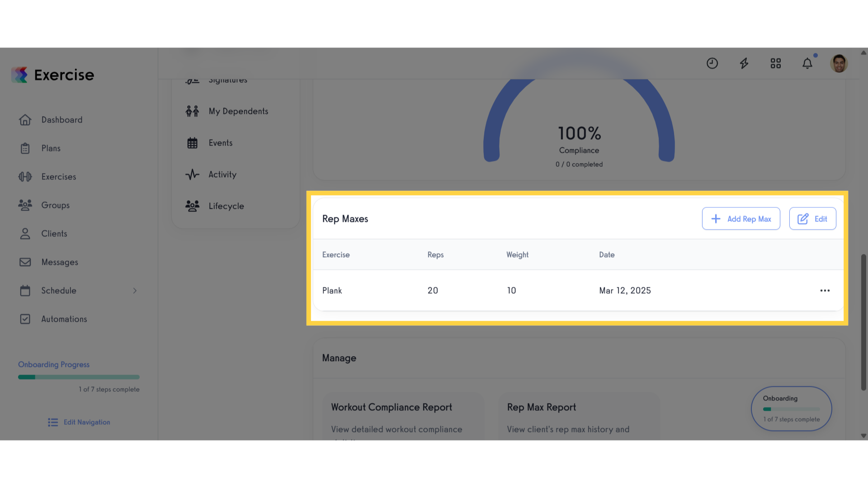Image resolution: width=868 pixels, height=488 pixels.
Task: Click the Messages envelope icon
Action: pyautogui.click(x=25, y=262)
